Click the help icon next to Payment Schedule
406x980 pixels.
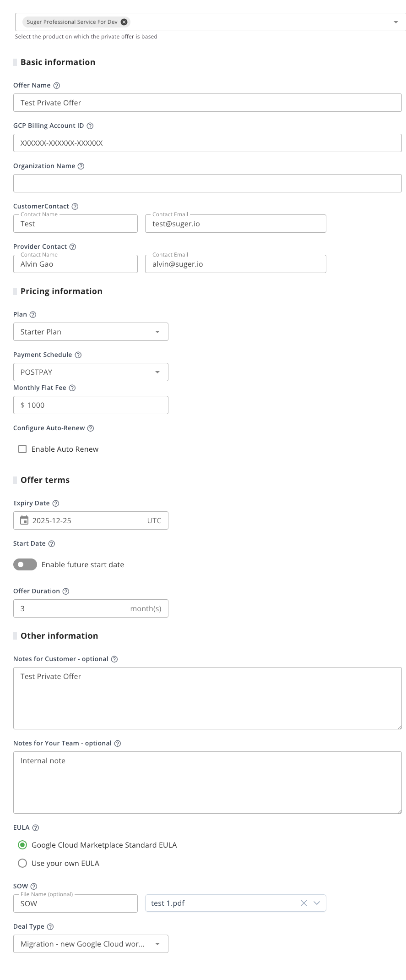77,355
